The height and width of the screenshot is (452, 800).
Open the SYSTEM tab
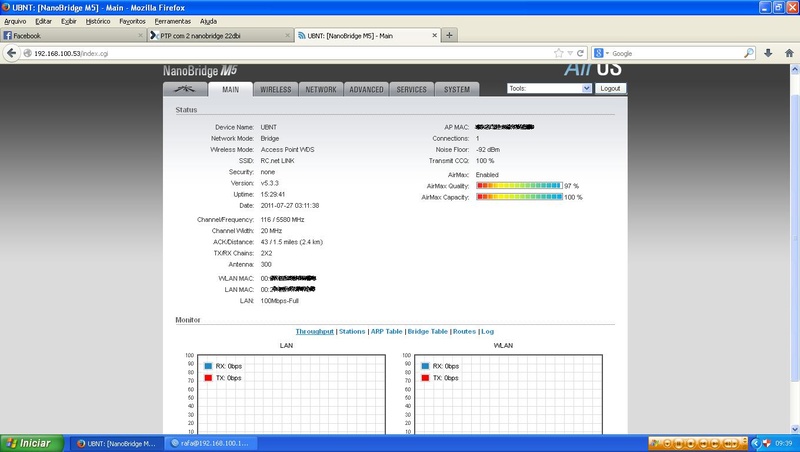coord(457,89)
